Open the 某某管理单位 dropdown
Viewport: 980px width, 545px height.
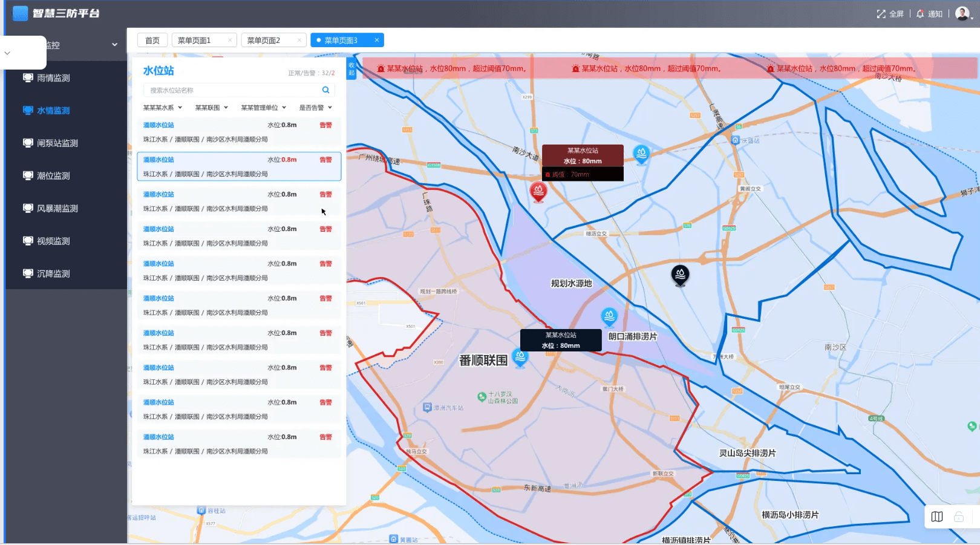[263, 108]
